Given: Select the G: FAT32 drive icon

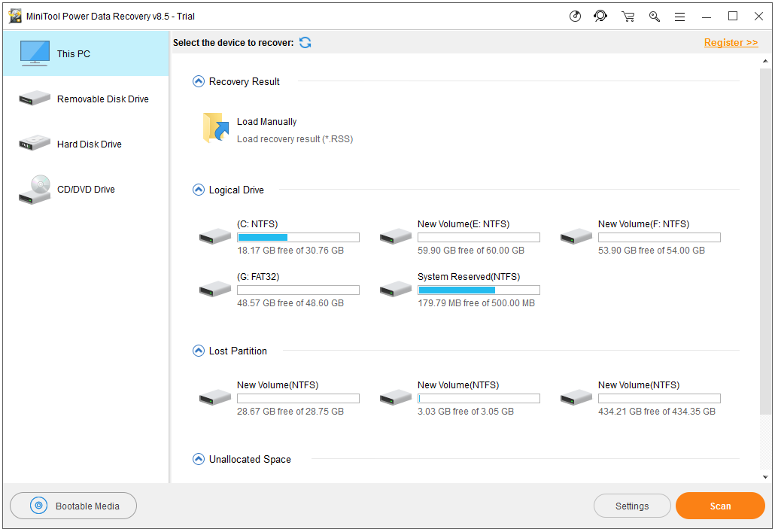Looking at the screenshot, I should pyautogui.click(x=215, y=289).
